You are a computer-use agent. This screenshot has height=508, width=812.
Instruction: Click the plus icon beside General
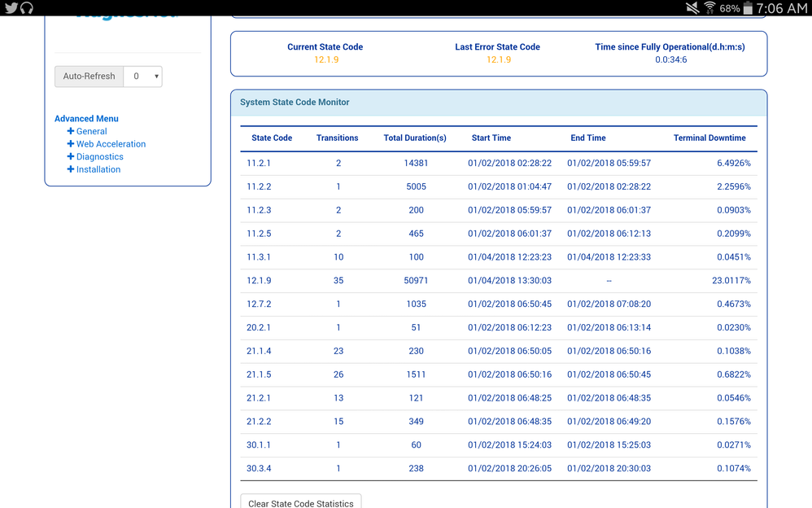tap(71, 131)
